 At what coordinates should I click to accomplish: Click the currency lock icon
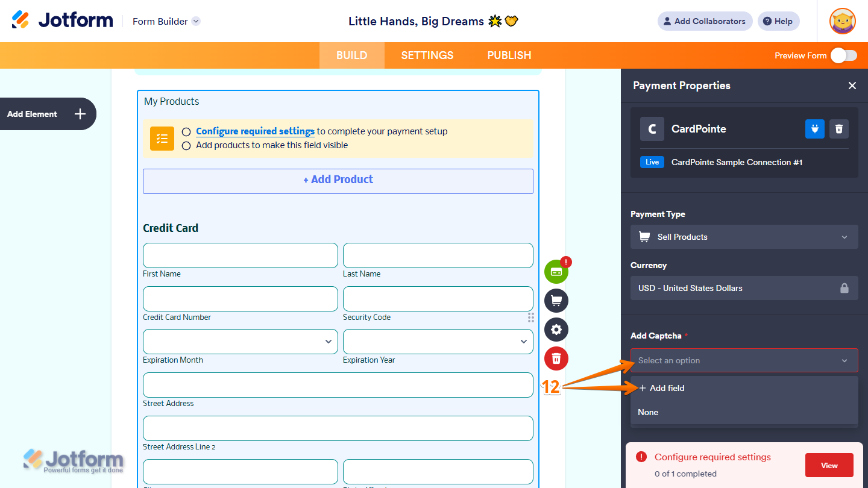point(844,288)
